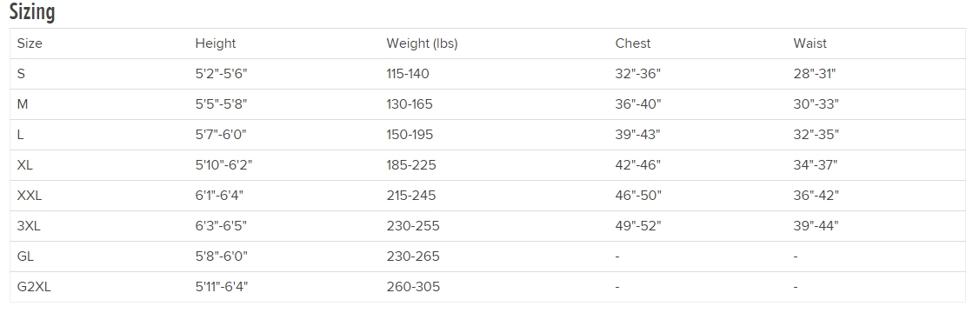Select the XL size row label
The height and width of the screenshot is (313, 980).
(25, 165)
